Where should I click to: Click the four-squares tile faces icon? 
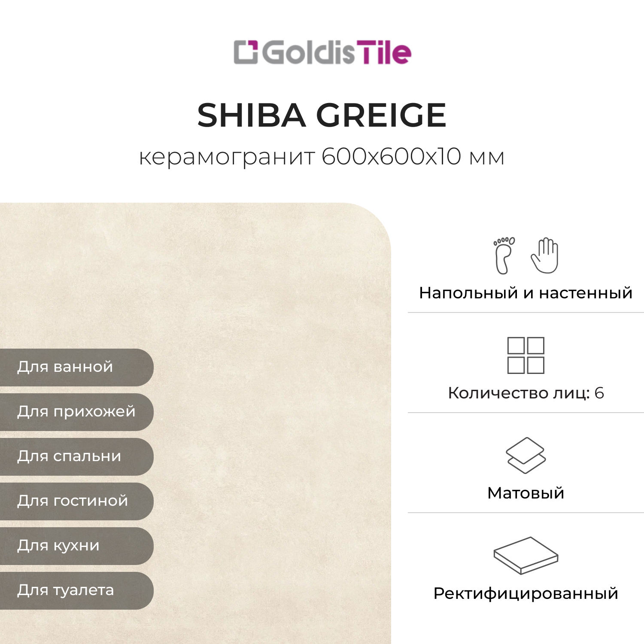[526, 355]
